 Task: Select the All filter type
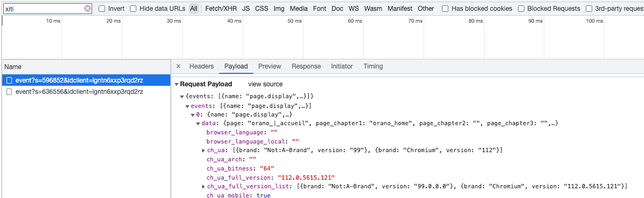point(194,8)
